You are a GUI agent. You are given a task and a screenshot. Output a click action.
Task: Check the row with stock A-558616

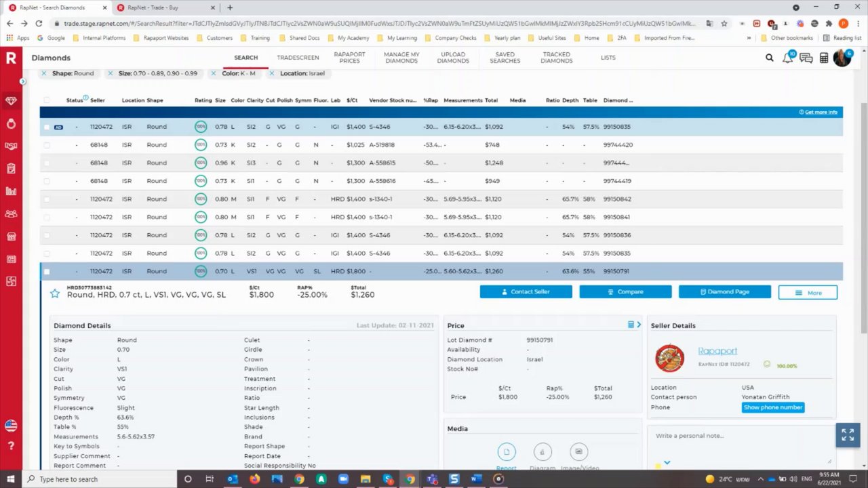point(47,181)
